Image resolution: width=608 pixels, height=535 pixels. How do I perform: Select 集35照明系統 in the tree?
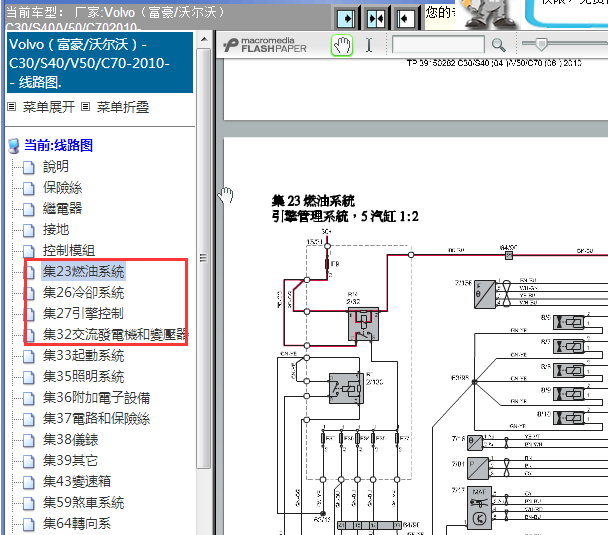point(83,376)
